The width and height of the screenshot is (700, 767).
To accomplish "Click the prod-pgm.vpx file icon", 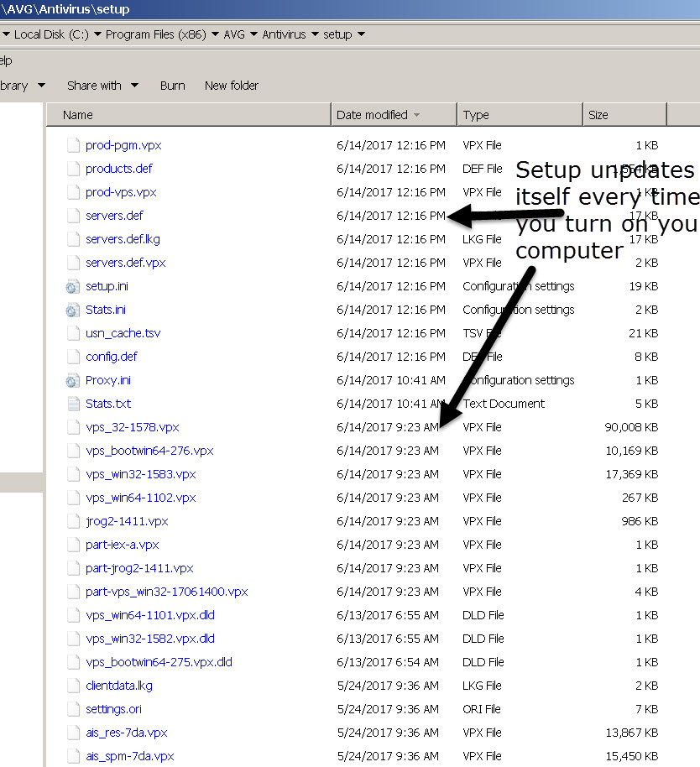I will tap(73, 145).
